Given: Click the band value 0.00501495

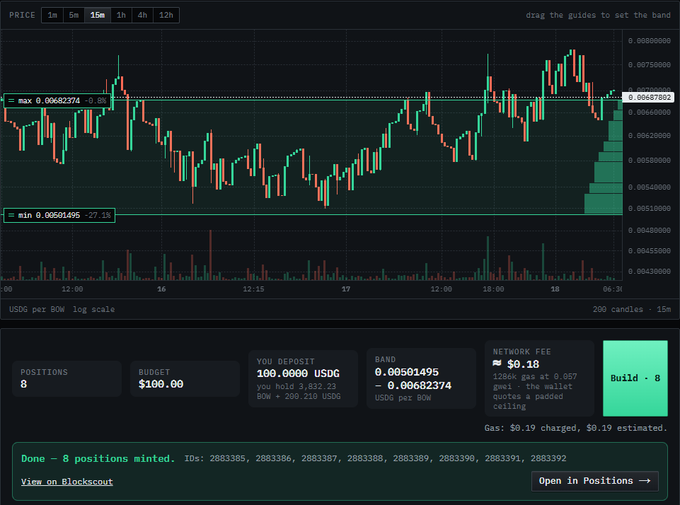Looking at the screenshot, I should tap(407, 372).
